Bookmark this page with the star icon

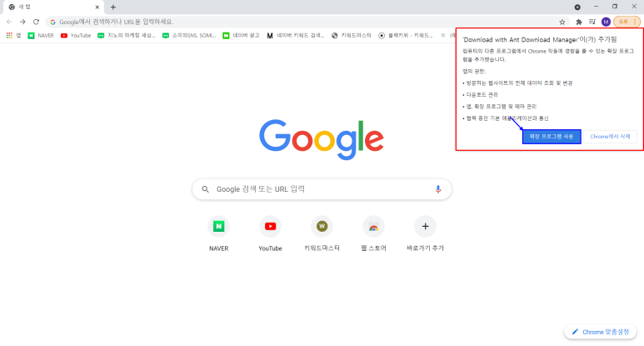tap(562, 22)
